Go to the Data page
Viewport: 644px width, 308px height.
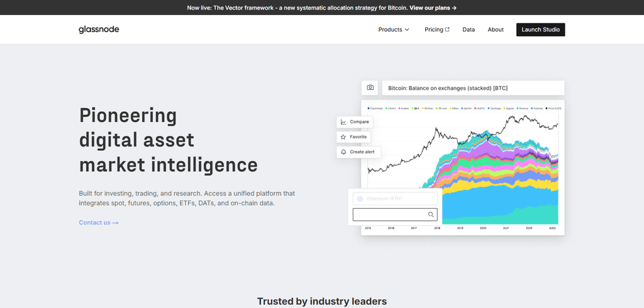click(469, 30)
